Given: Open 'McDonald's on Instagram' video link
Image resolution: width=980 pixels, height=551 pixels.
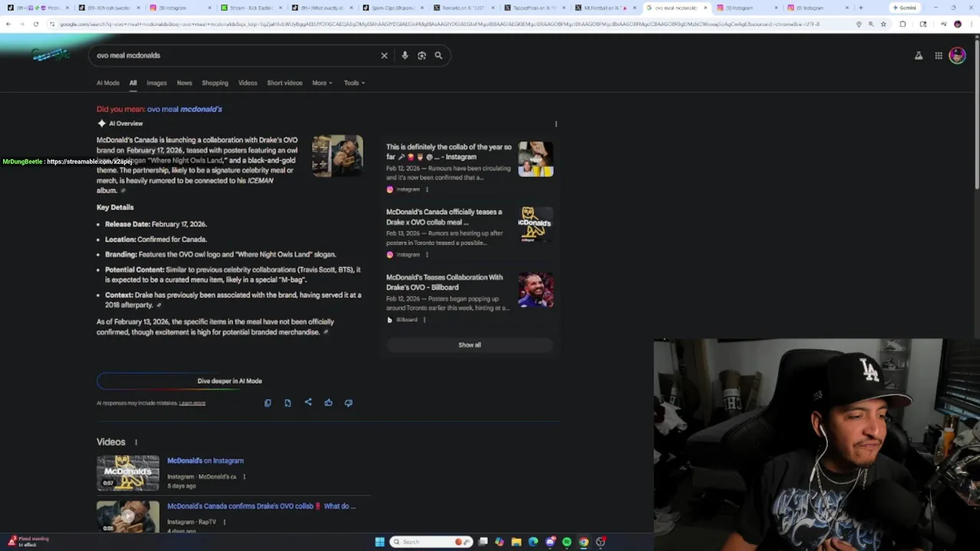Looking at the screenshot, I should [x=205, y=461].
